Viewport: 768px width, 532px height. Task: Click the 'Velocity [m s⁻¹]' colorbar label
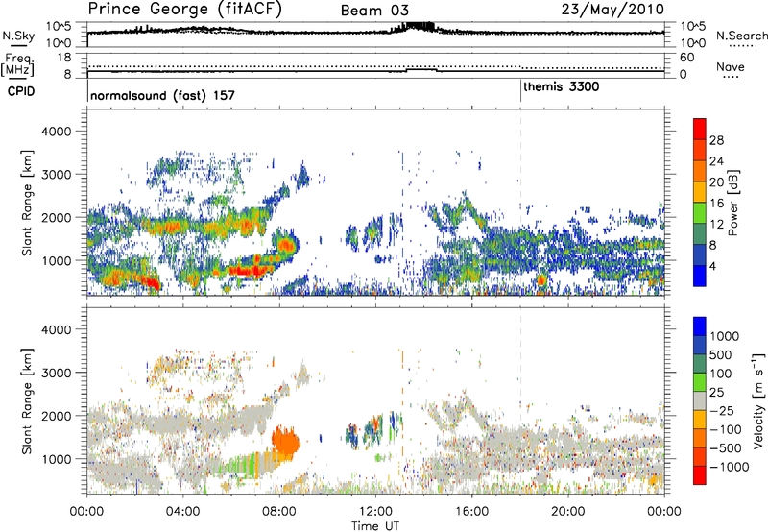point(758,400)
